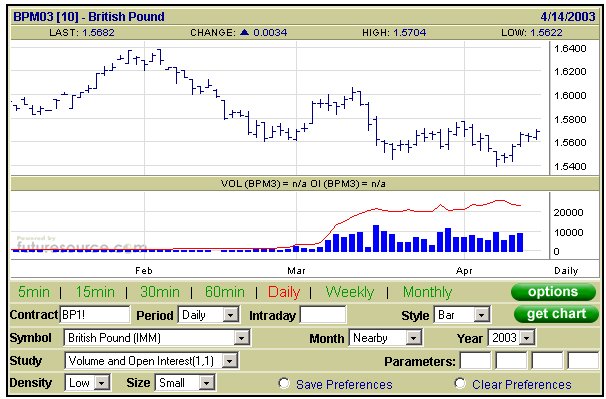
Task: Switch chart to 30min interval
Action: (160, 292)
